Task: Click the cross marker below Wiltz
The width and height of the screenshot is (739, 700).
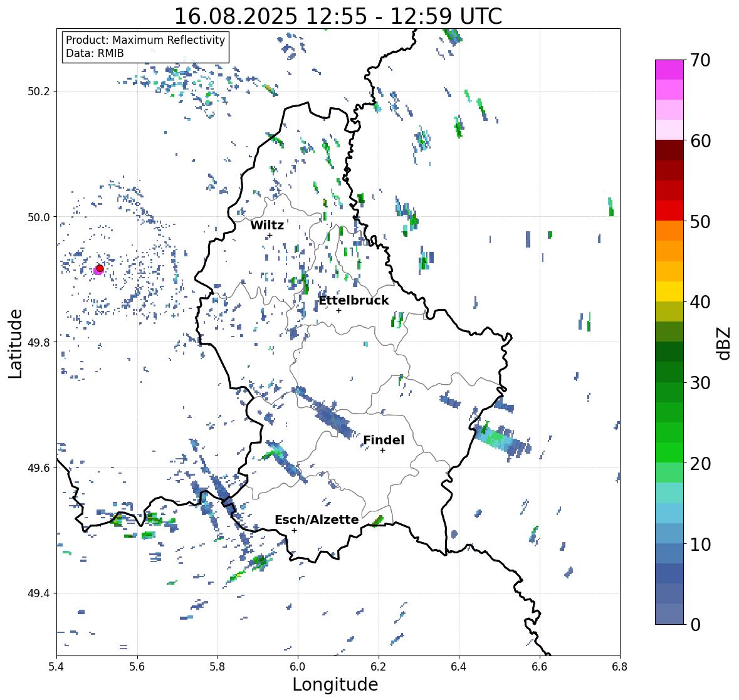Action: pyautogui.click(x=270, y=236)
